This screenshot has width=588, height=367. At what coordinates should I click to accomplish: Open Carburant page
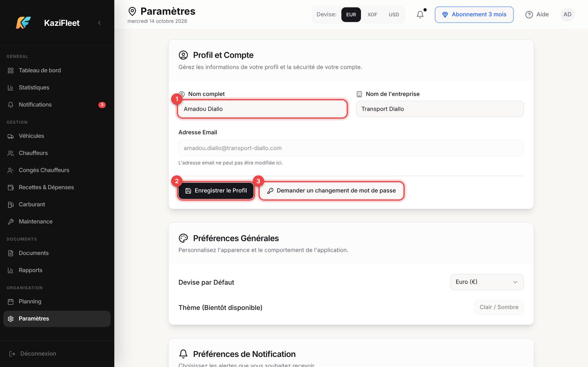coord(57,204)
